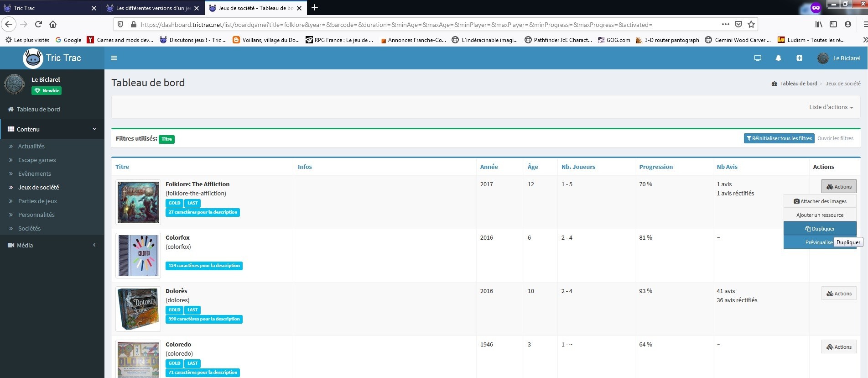This screenshot has width=868, height=378.
Task: Click the plus add icon in header
Action: [800, 58]
